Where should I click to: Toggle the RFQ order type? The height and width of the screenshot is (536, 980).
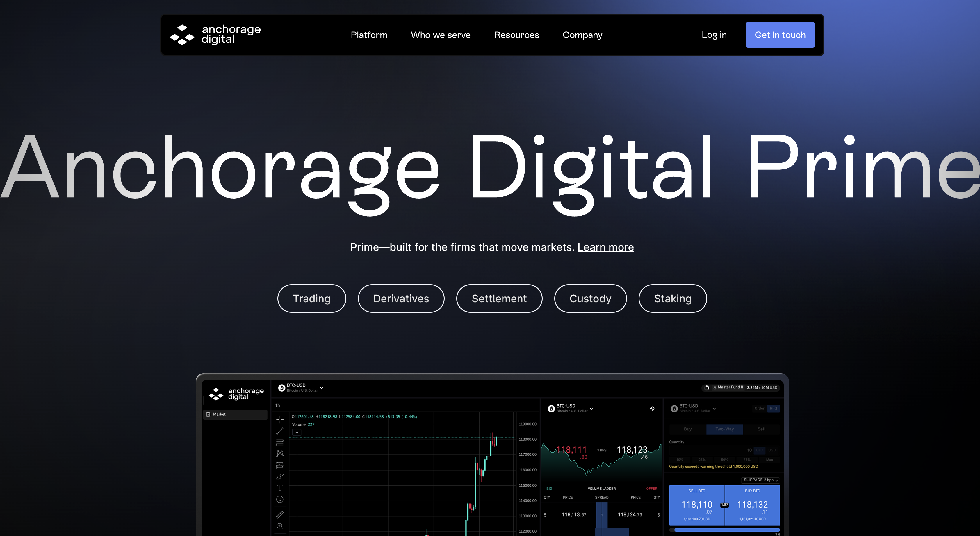pyautogui.click(x=774, y=408)
